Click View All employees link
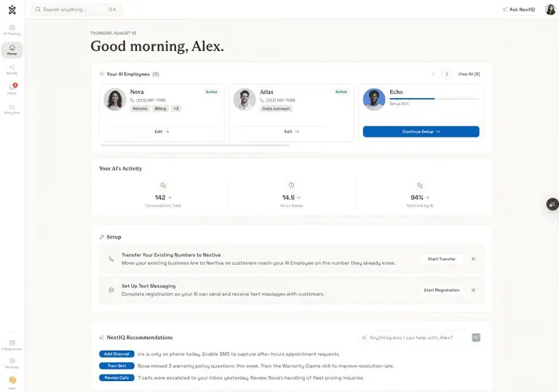Image resolution: width=559 pixels, height=392 pixels. pos(469,74)
